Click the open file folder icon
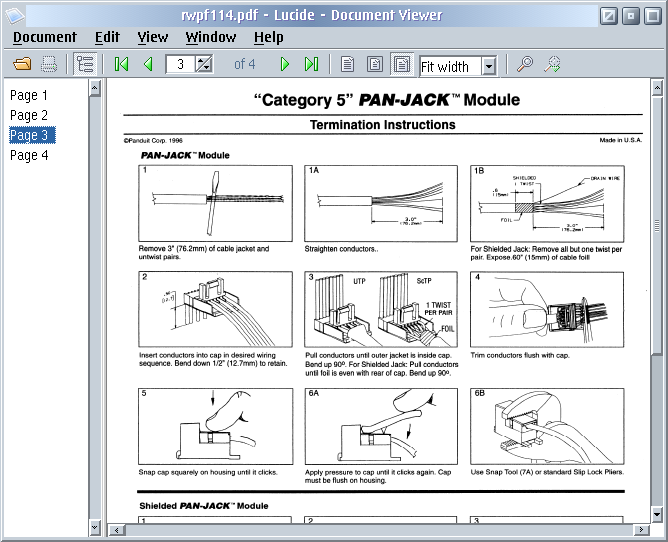The height and width of the screenshot is (542, 668). pyautogui.click(x=22, y=65)
